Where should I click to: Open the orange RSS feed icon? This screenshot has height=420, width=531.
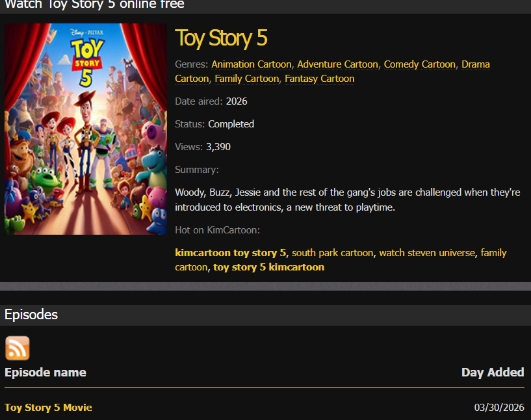pyautogui.click(x=18, y=348)
